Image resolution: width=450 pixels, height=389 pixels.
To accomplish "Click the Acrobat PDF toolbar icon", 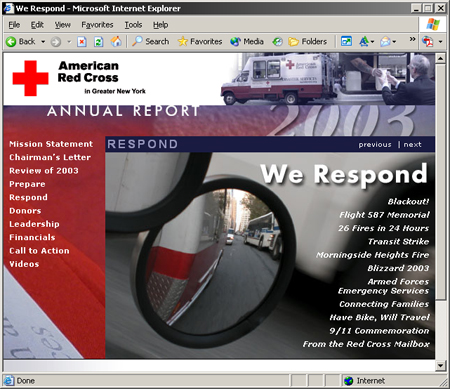I will pyautogui.click(x=428, y=42).
